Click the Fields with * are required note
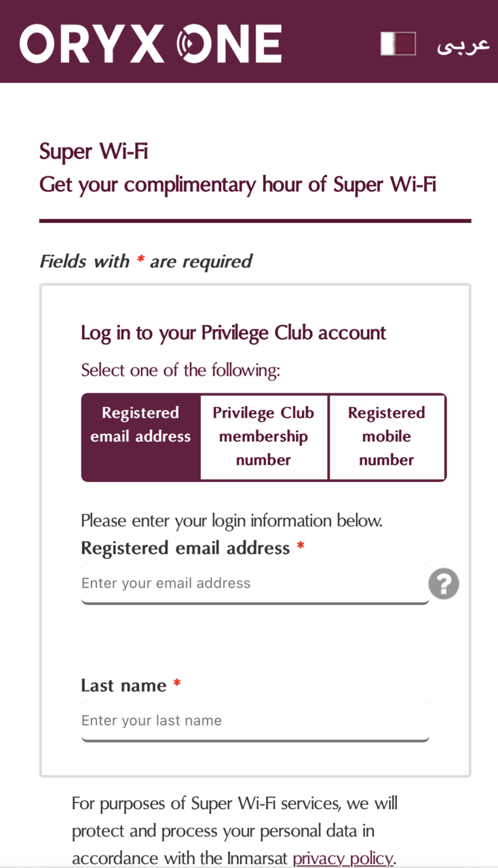This screenshot has width=498, height=868. [x=146, y=261]
